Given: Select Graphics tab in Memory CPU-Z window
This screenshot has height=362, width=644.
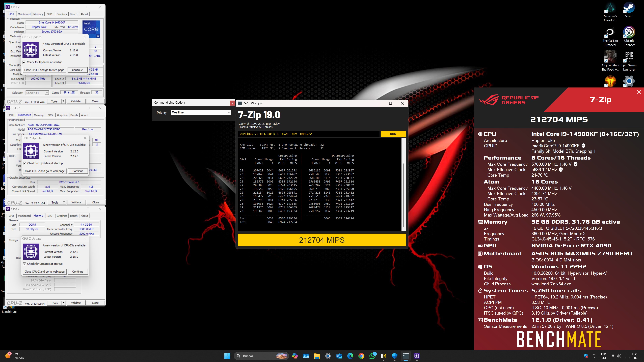Looking at the screenshot, I should point(62,216).
